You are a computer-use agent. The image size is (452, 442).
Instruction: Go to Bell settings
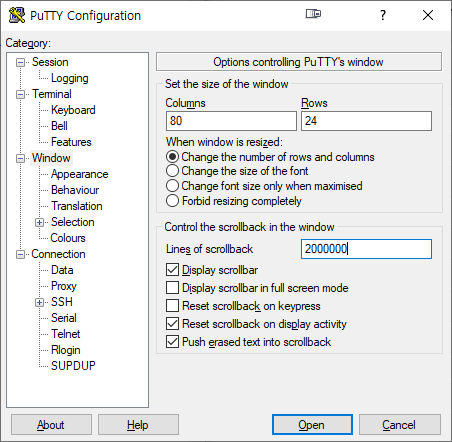tap(59, 126)
